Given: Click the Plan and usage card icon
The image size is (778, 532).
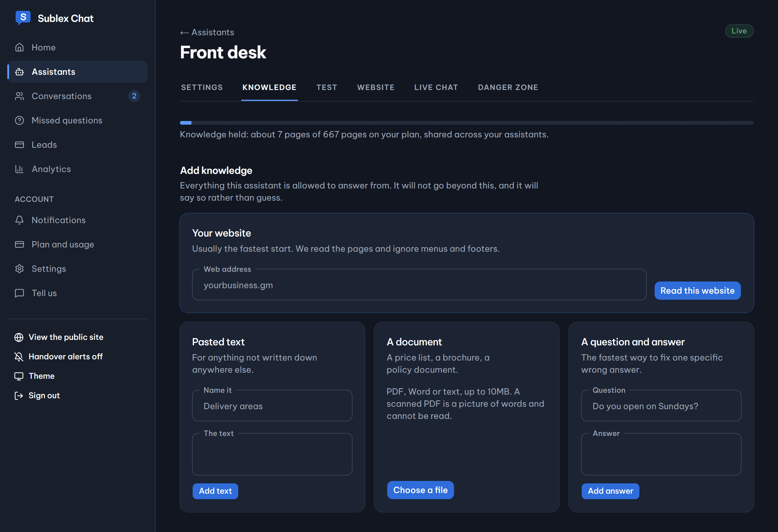Looking at the screenshot, I should [19, 244].
